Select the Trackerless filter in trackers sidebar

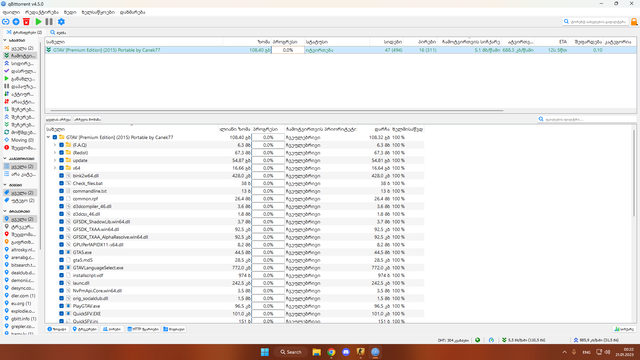[x=20, y=227]
